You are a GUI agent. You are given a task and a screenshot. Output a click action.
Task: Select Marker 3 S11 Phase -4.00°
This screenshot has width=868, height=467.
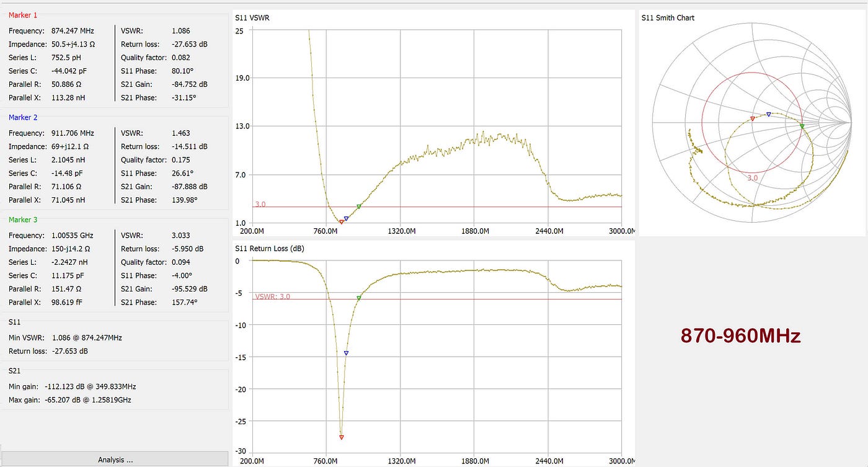click(182, 275)
